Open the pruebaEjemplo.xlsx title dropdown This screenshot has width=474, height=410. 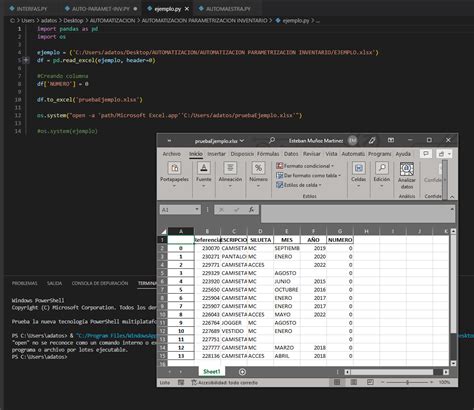click(x=242, y=141)
